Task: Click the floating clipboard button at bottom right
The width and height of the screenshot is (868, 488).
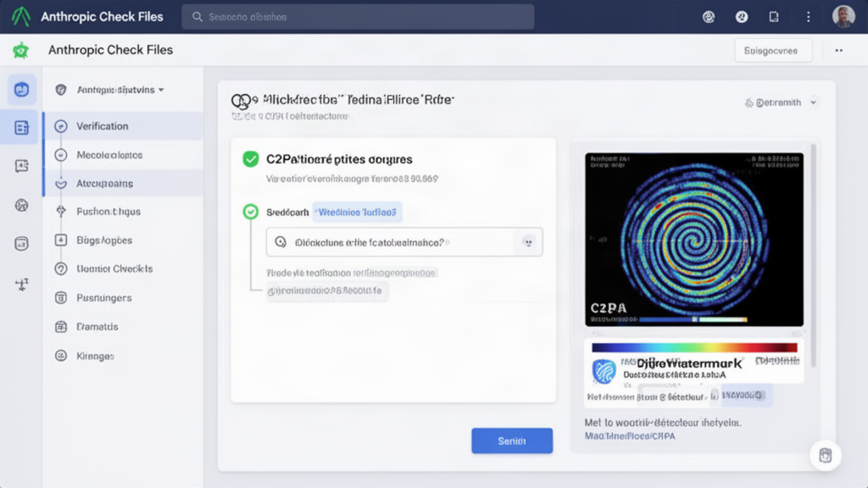Action: [826, 455]
